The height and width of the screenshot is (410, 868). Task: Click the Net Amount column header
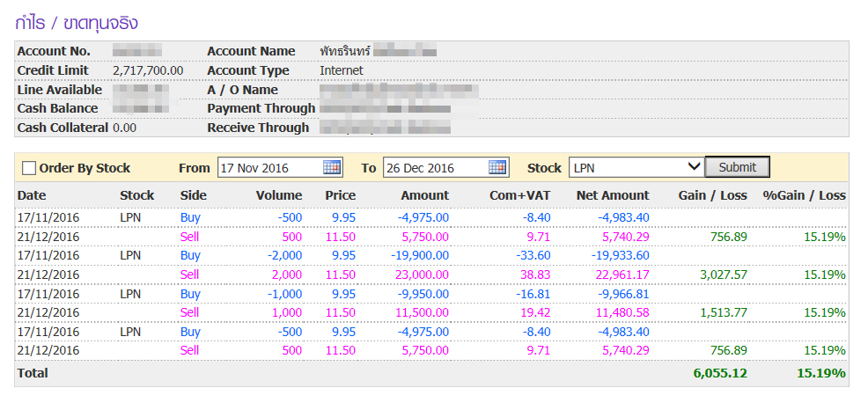pos(613,195)
